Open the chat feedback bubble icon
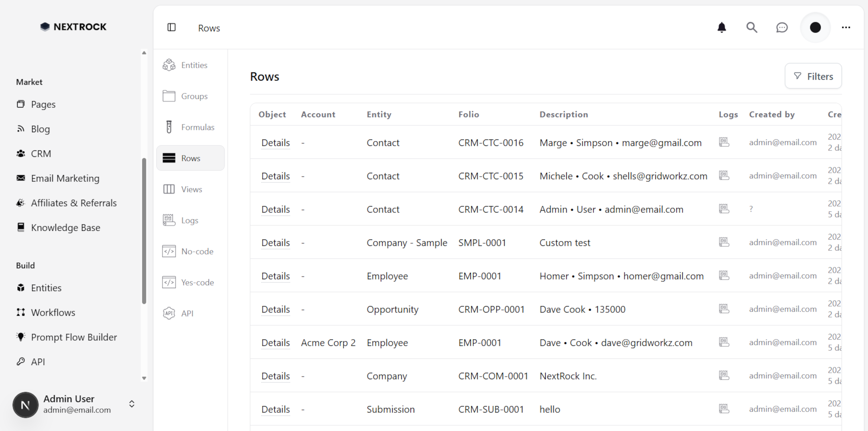This screenshot has height=431, width=868. pos(782,27)
